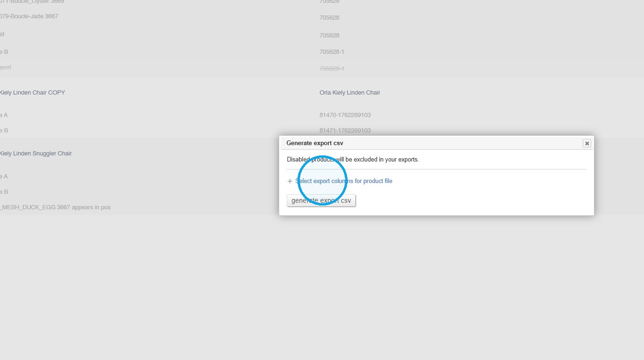The width and height of the screenshot is (644, 360).
Task: Click the generate export csv button
Action: (321, 201)
